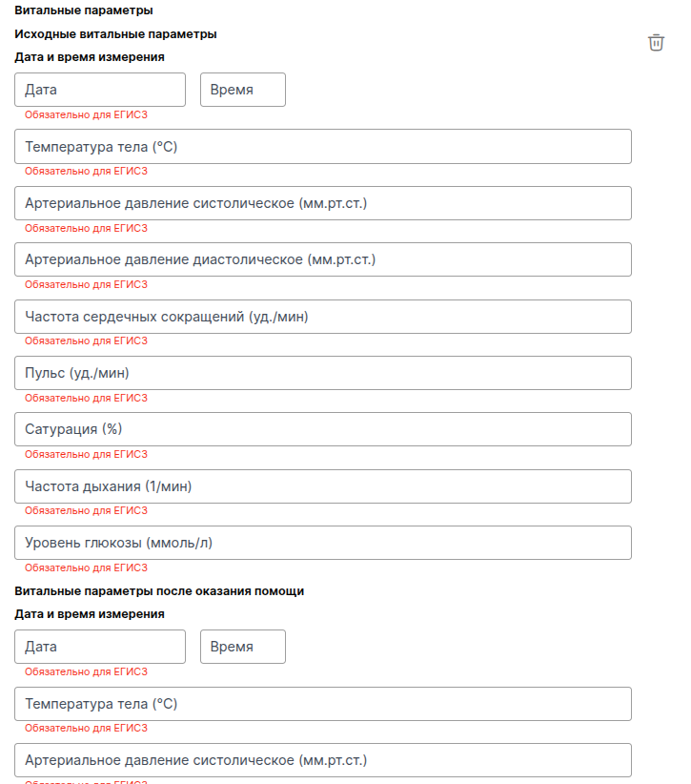Click the Время field in the after-care section
The width and height of the screenshot is (691, 784).
[x=242, y=647]
